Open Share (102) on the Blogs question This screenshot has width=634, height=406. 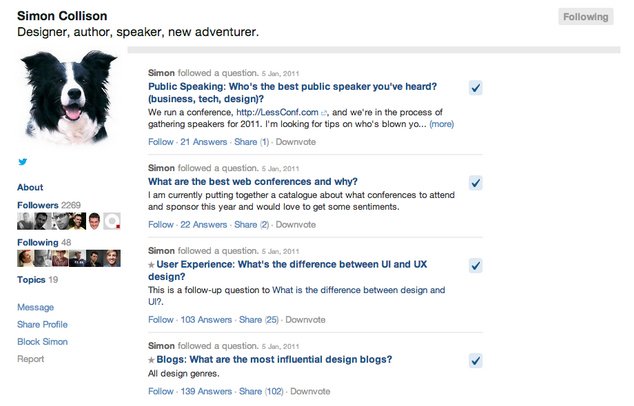tap(260, 391)
